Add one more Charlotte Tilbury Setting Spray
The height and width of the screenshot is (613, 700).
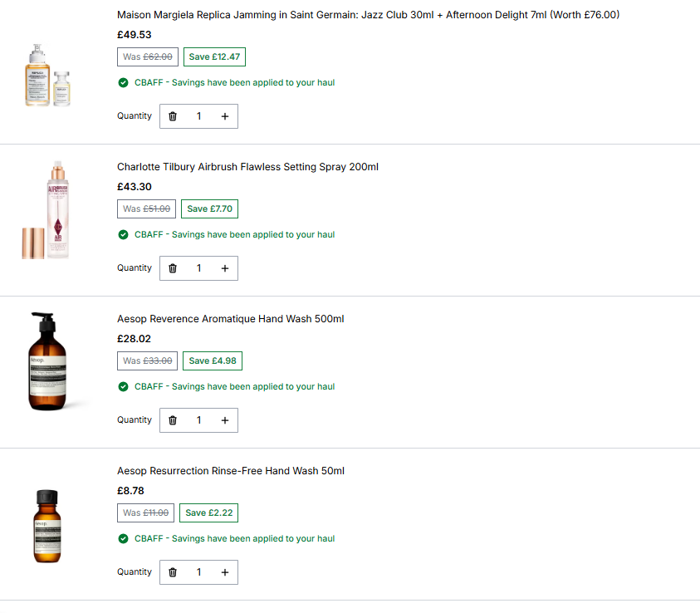point(225,268)
